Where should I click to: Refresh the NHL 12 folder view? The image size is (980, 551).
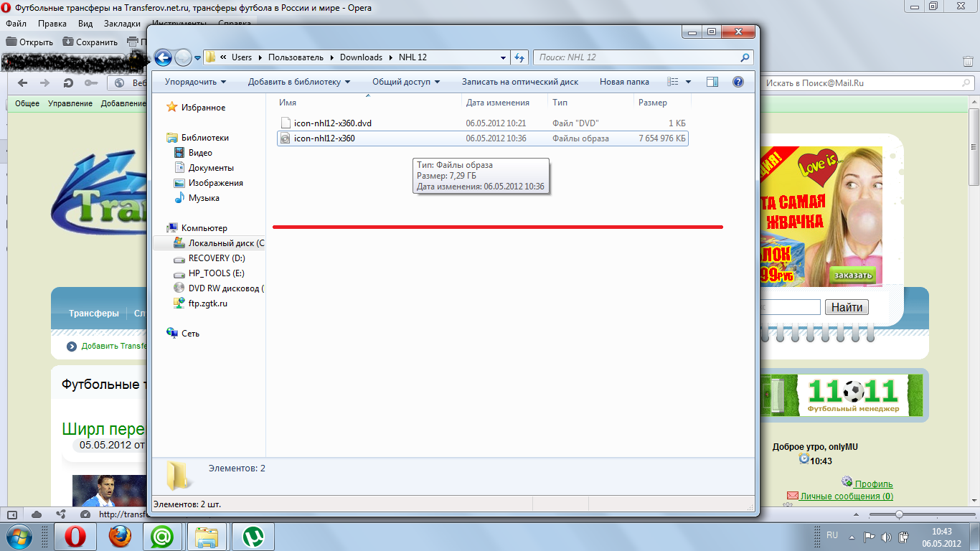[521, 57]
